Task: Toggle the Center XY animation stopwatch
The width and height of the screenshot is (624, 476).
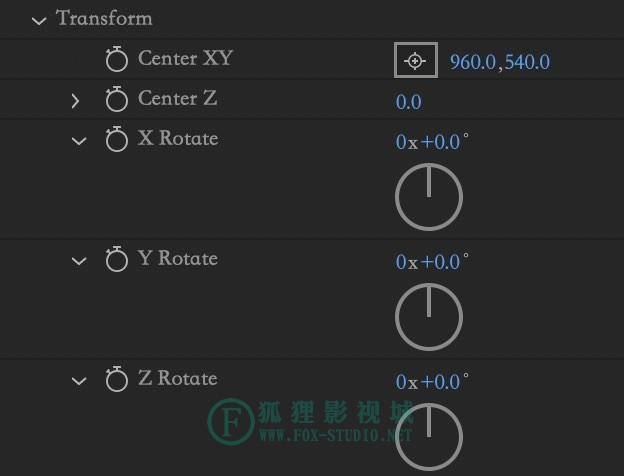Action: click(117, 59)
